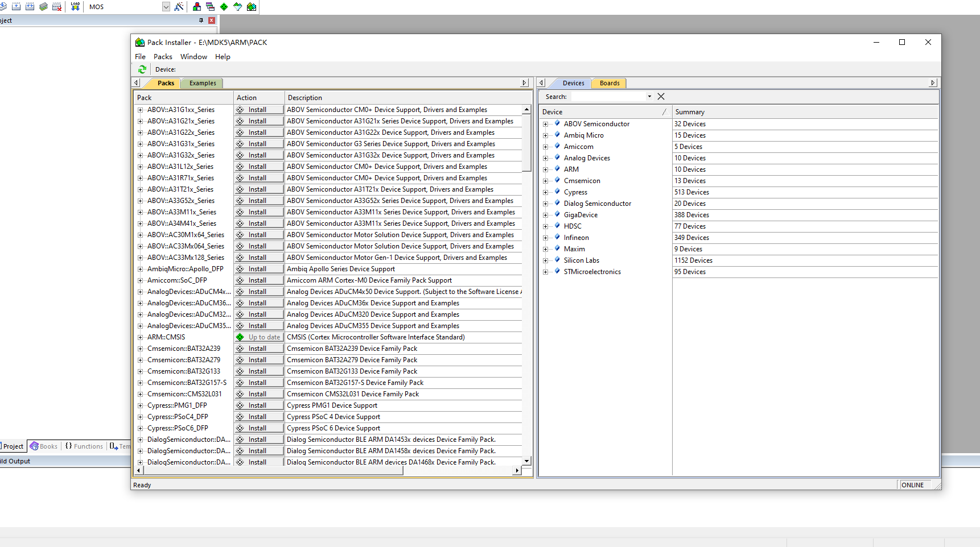Click the Summary column header
980x547 pixels.
[x=805, y=112]
